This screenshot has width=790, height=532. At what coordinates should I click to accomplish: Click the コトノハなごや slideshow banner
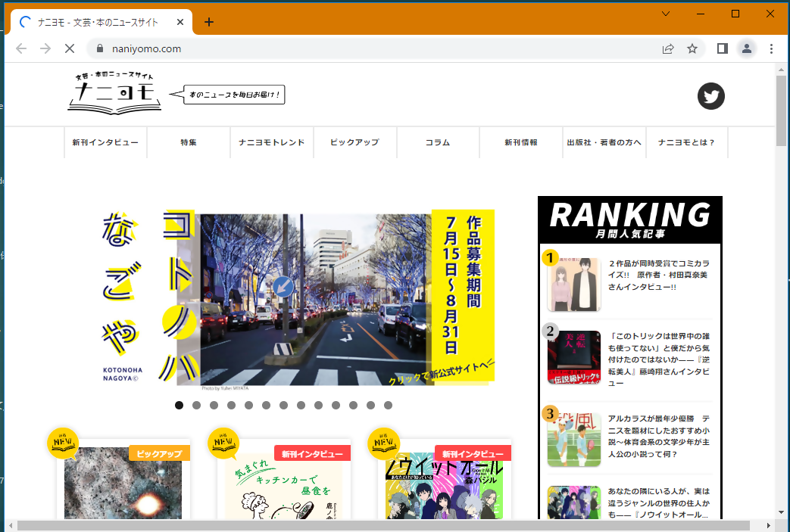297,300
